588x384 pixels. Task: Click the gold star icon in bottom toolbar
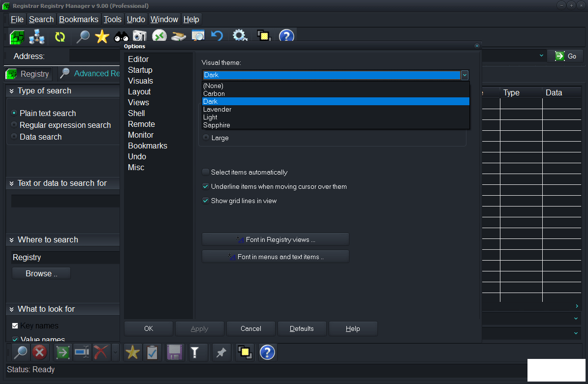pyautogui.click(x=132, y=353)
